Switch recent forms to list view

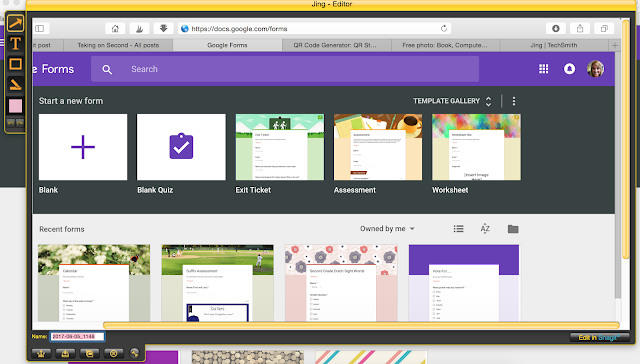pos(458,229)
